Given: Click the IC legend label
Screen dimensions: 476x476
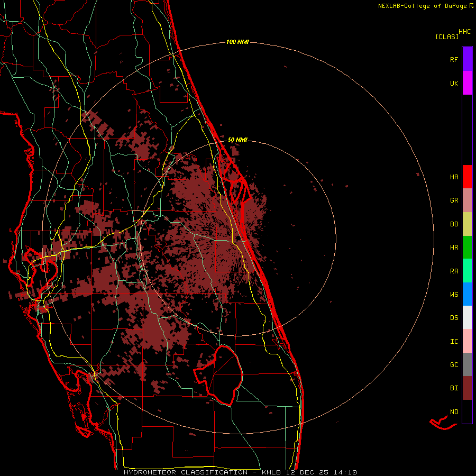Looking at the screenshot, I should (x=454, y=342).
